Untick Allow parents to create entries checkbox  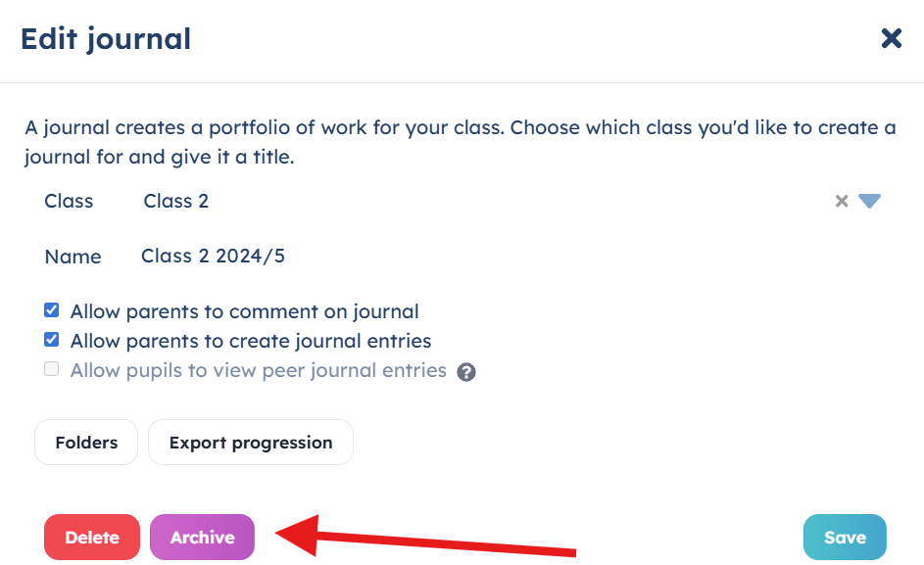52,340
